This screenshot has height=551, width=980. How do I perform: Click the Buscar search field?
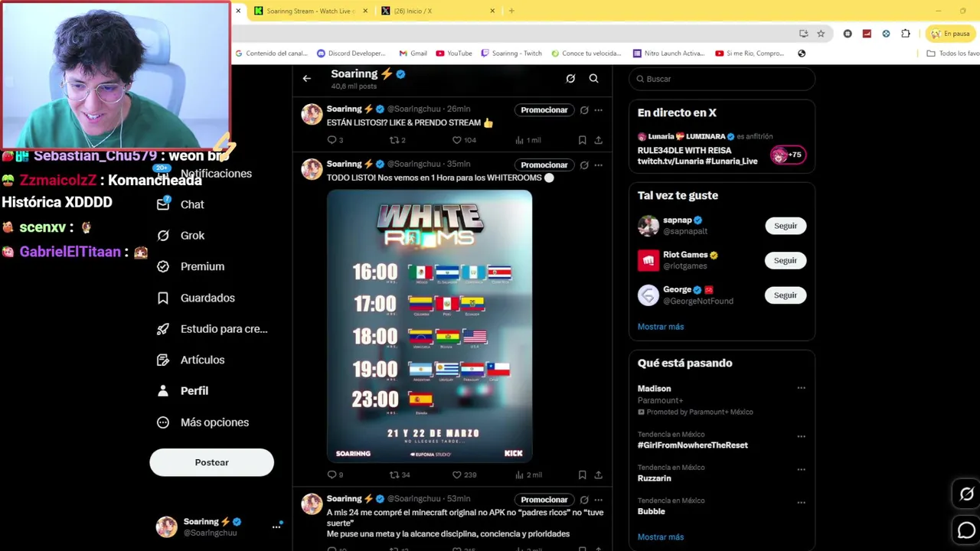pyautogui.click(x=722, y=79)
